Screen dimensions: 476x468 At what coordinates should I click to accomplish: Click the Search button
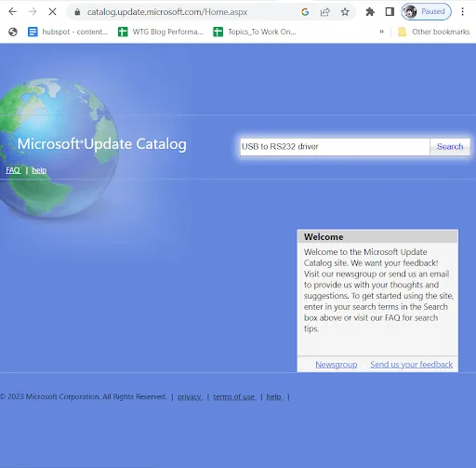[450, 147]
